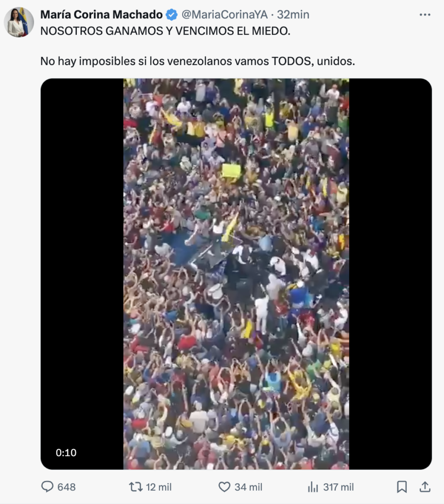Click the María Corina Machado display name
The height and width of the screenshot is (504, 444).
101,15
